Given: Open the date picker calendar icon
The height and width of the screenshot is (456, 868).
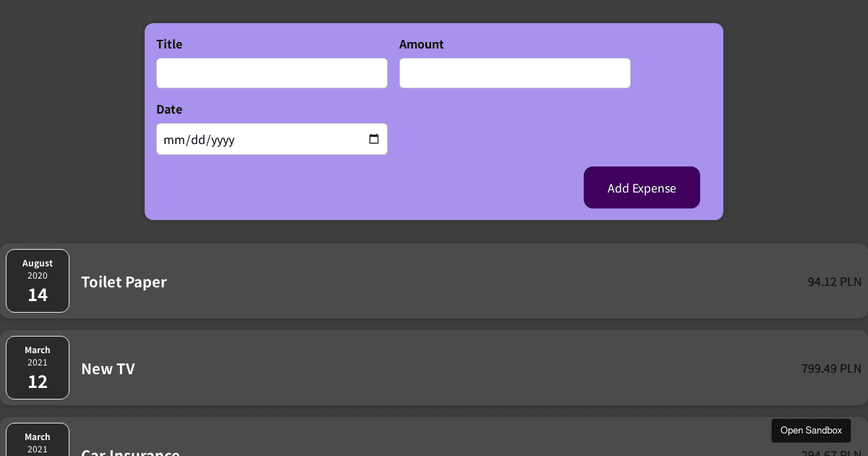Looking at the screenshot, I should pyautogui.click(x=375, y=139).
